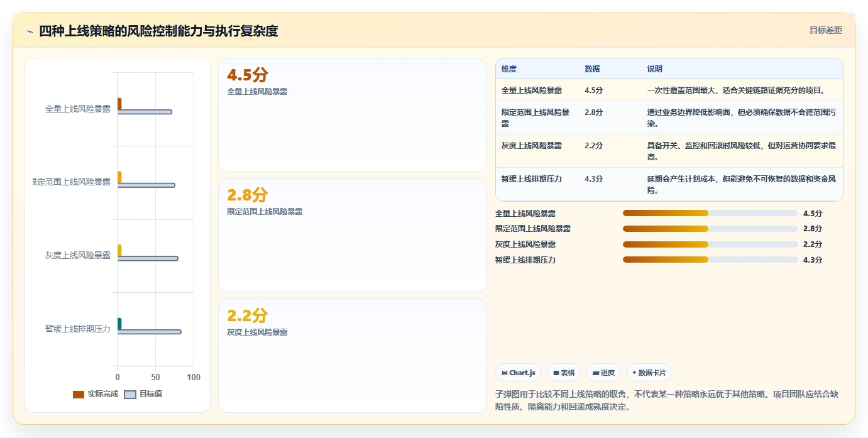Select the 灰度上线风险暴露 cell in the table

tap(532, 146)
